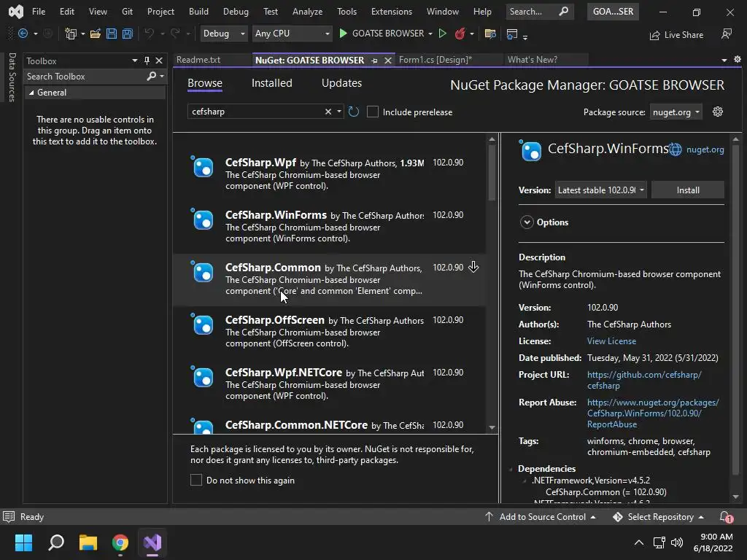Image resolution: width=747 pixels, height=560 pixels.
Task: Click the window layout toolbar icon
Action: tap(512, 34)
